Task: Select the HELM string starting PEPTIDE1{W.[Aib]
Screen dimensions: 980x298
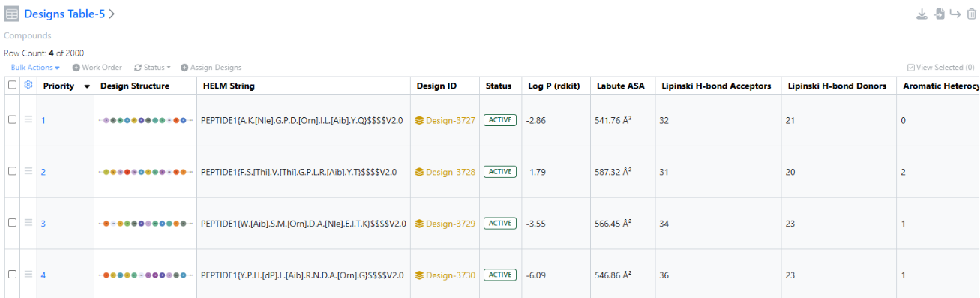Action: point(304,224)
